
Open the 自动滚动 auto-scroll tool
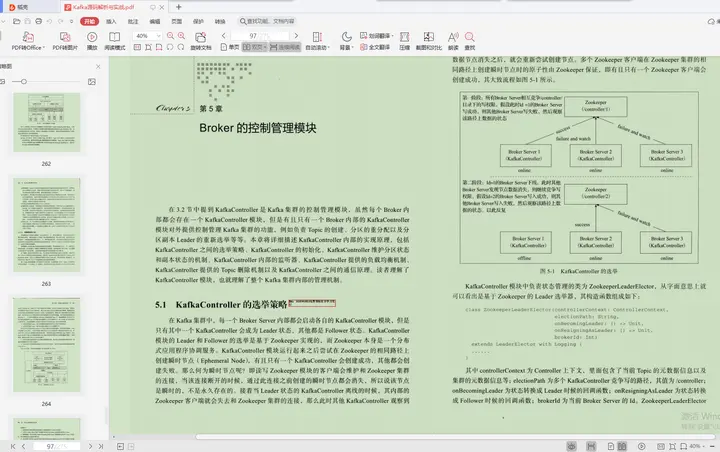click(x=317, y=41)
